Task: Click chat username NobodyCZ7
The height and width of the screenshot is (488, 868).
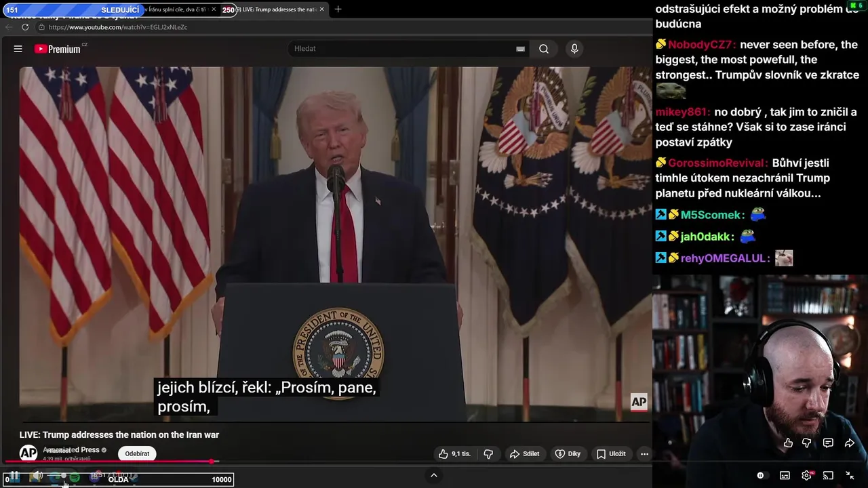Action: point(701,45)
